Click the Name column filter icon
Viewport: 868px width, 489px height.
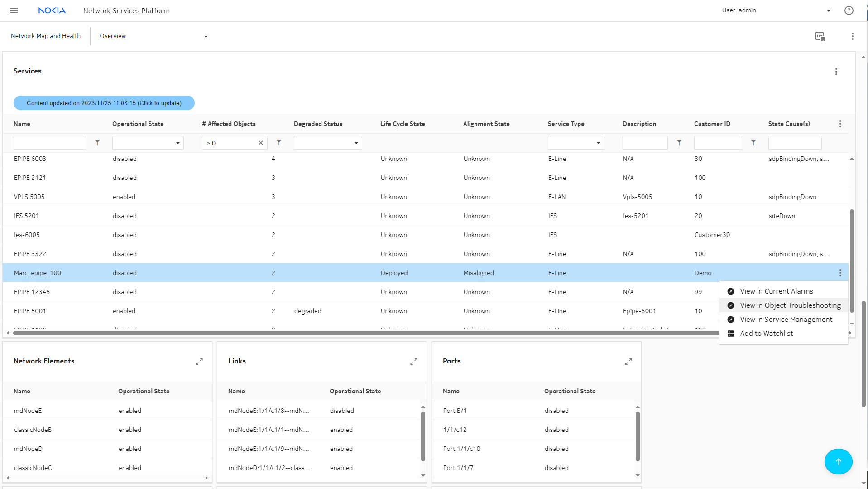(97, 143)
